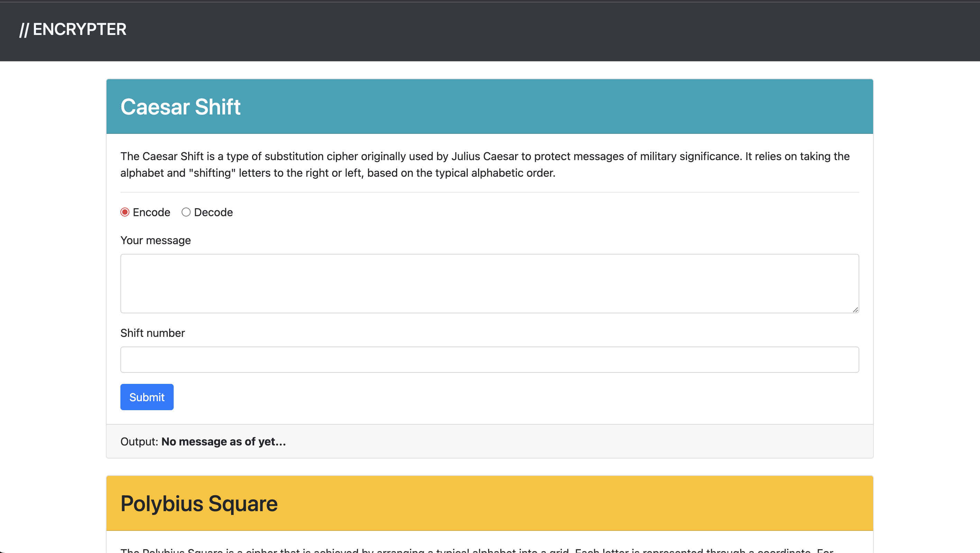The height and width of the screenshot is (553, 980).
Task: Click the Shift number label
Action: [152, 333]
